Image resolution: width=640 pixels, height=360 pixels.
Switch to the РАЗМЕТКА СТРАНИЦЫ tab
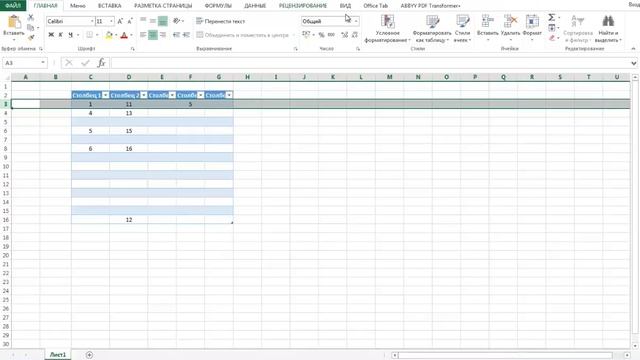[x=163, y=6]
